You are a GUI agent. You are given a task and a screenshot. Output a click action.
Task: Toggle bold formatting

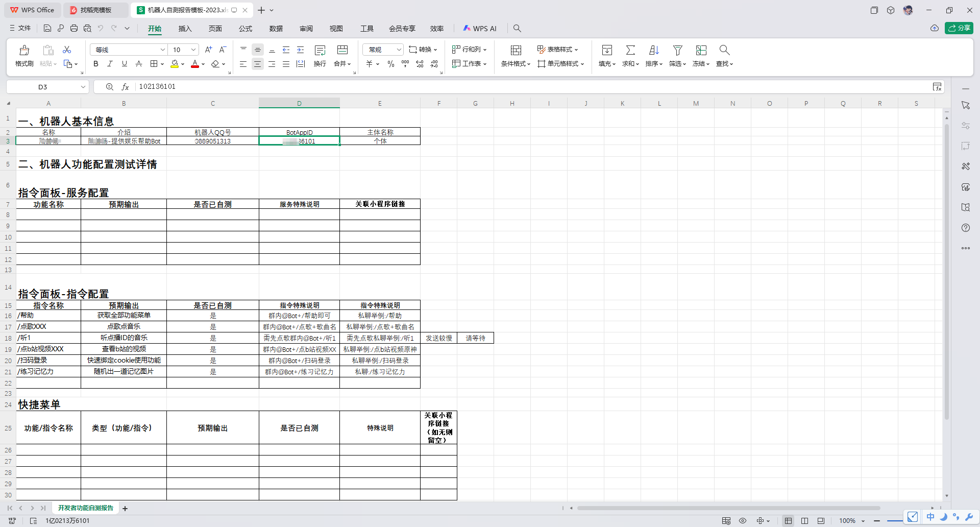point(95,64)
